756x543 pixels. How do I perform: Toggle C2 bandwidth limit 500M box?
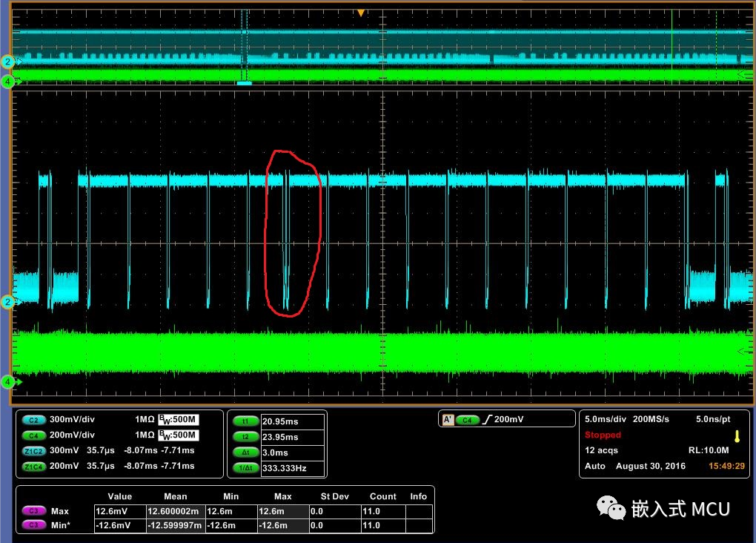point(178,420)
